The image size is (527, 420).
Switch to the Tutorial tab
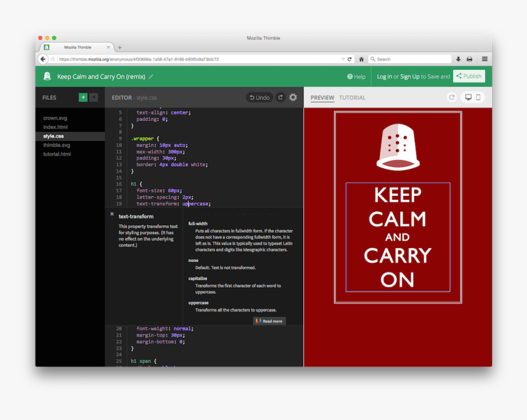click(x=352, y=98)
